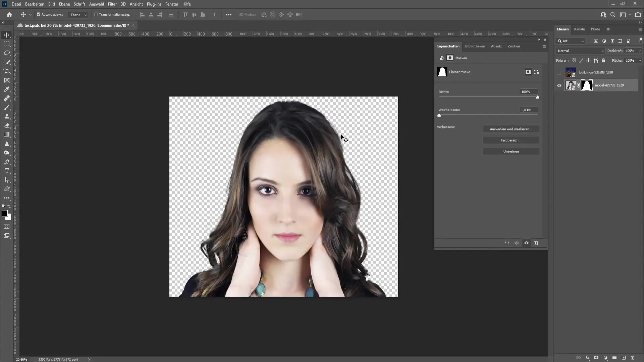Click the Eigenschaften tab

click(x=448, y=46)
